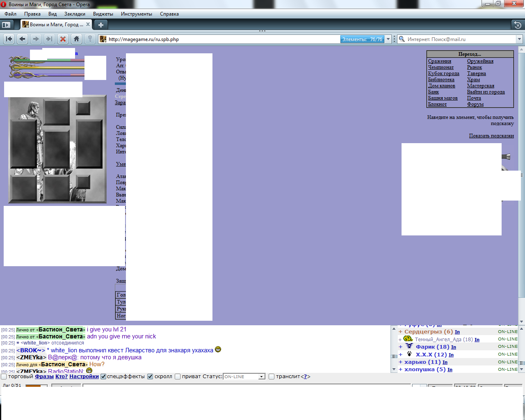Viewport: 525px width, 420px height.
Task: Expand the plus next to Сердцегрыз
Action: pos(400,331)
